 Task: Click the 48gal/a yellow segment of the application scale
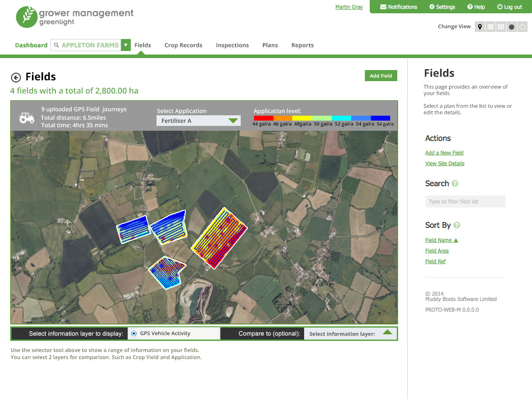tap(302, 118)
